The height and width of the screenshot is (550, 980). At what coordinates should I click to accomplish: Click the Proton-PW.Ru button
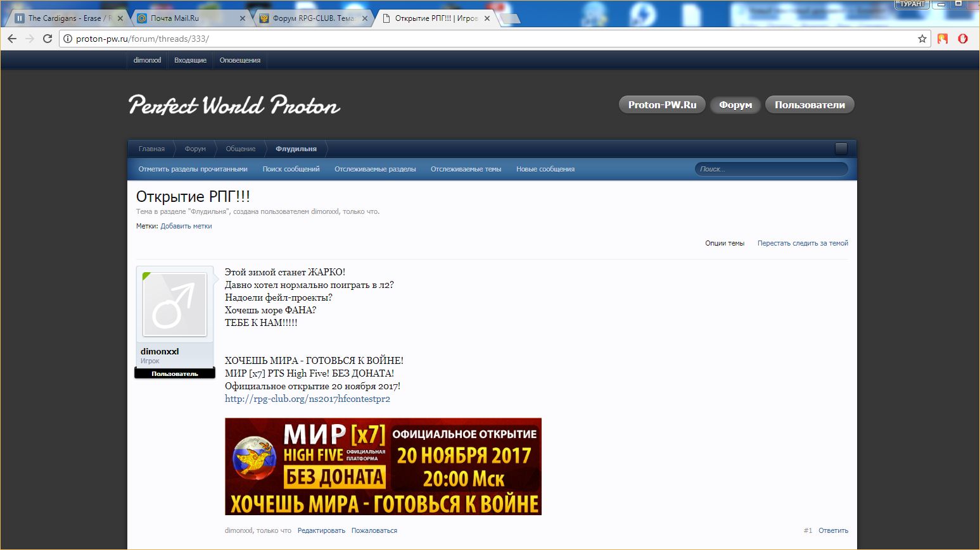[662, 105]
